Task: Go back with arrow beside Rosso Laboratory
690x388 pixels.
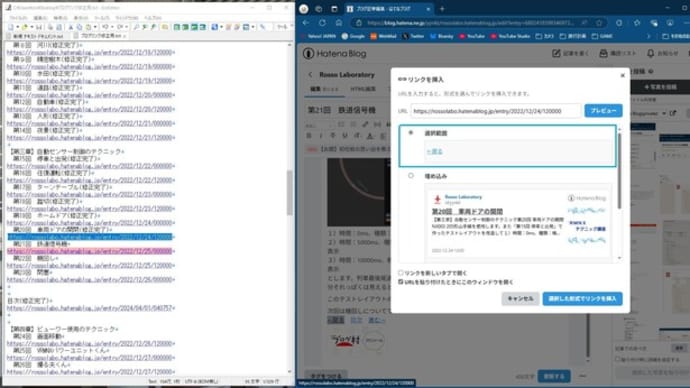Action: (x=310, y=75)
